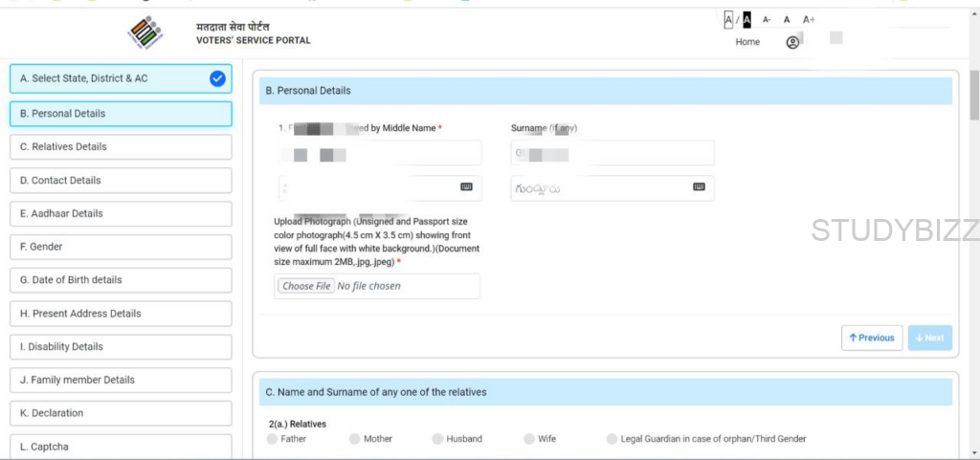
Task: Decrease font size with A-
Action: (767, 19)
